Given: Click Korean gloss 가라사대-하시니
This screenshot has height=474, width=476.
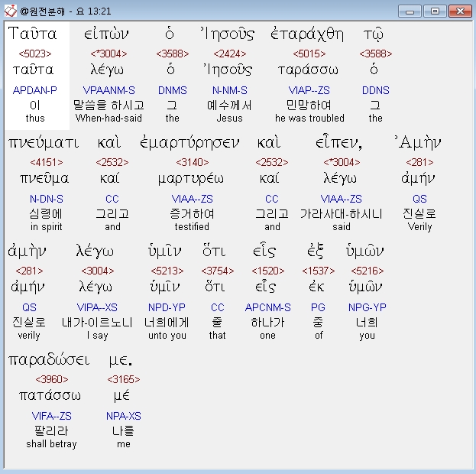Looking at the screenshot, I should [x=342, y=214].
